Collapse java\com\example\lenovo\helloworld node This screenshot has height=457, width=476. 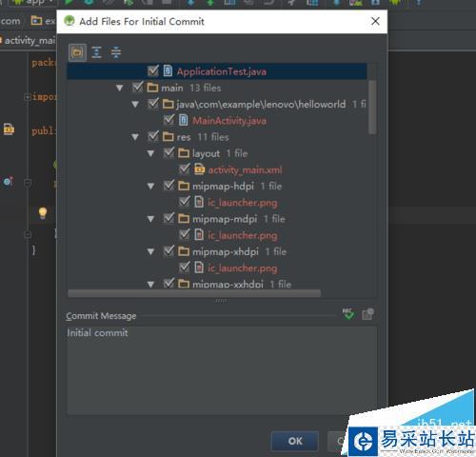[x=135, y=105]
